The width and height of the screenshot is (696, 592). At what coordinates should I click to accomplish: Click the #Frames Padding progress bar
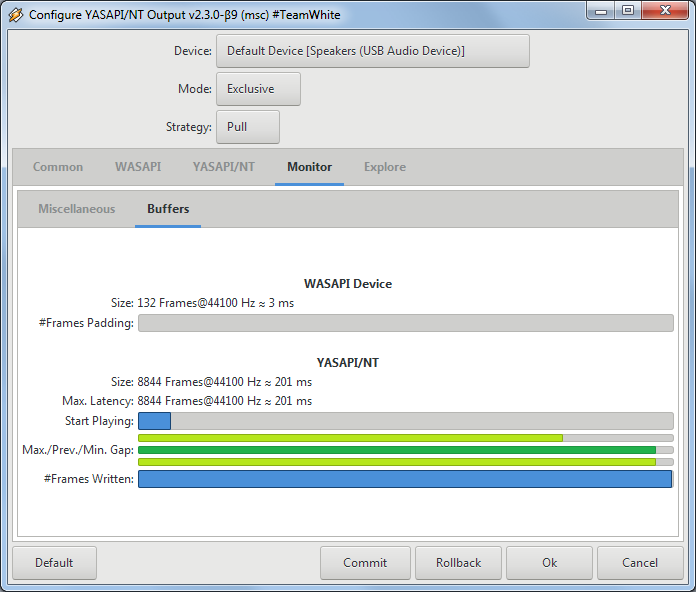(x=405, y=323)
